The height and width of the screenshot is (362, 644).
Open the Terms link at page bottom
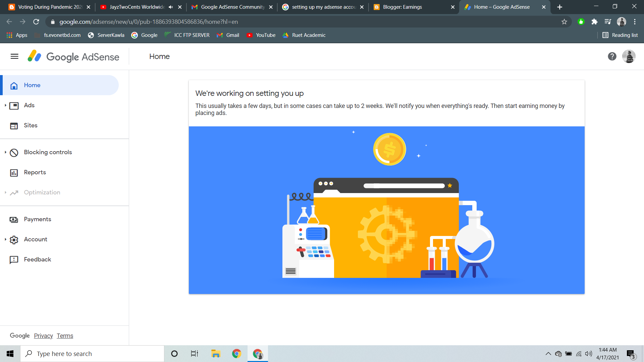pos(65,336)
